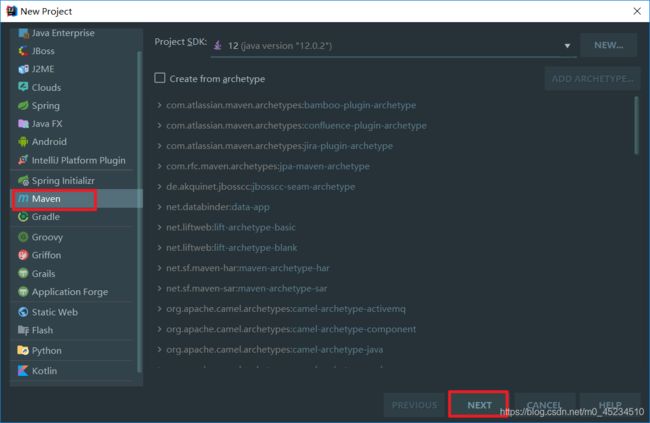Select the Python folder icon
This screenshot has width=650, height=423.
pyautogui.click(x=23, y=350)
